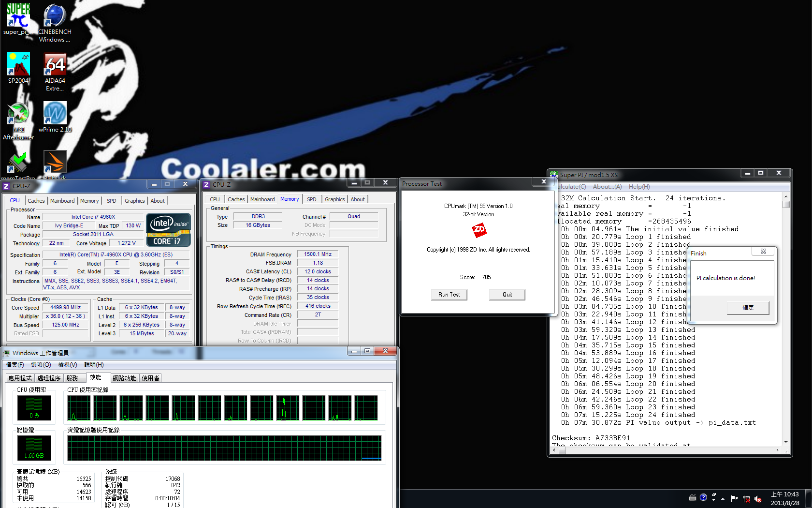Open the 使用者 tab in Task Manager
The width and height of the screenshot is (812, 508).
coord(150,378)
